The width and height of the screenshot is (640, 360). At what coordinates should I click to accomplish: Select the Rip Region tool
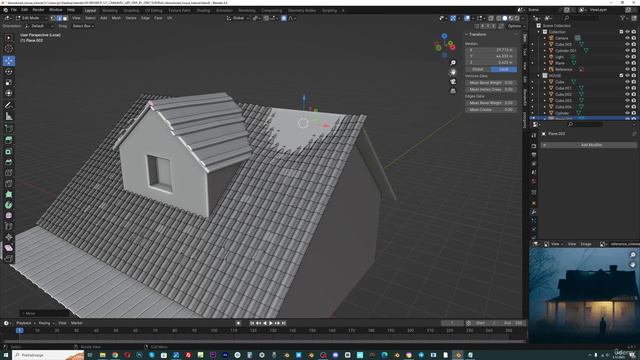[x=9, y=258]
